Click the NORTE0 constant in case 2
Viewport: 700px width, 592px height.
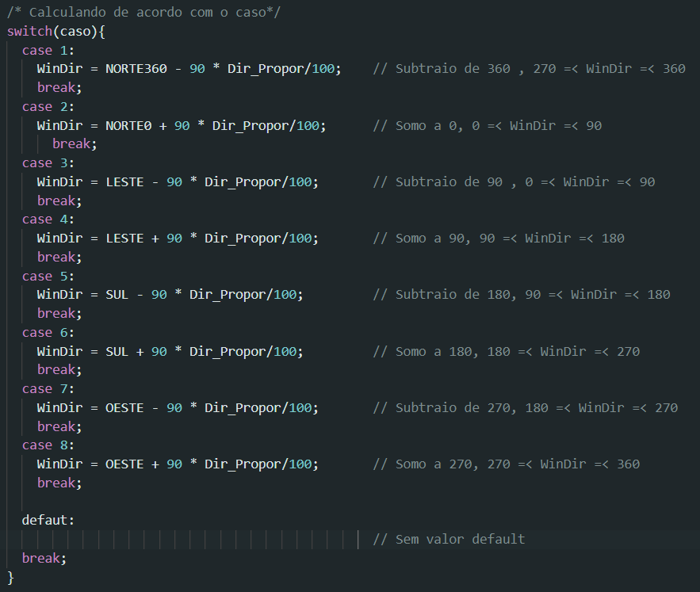[x=128, y=125]
